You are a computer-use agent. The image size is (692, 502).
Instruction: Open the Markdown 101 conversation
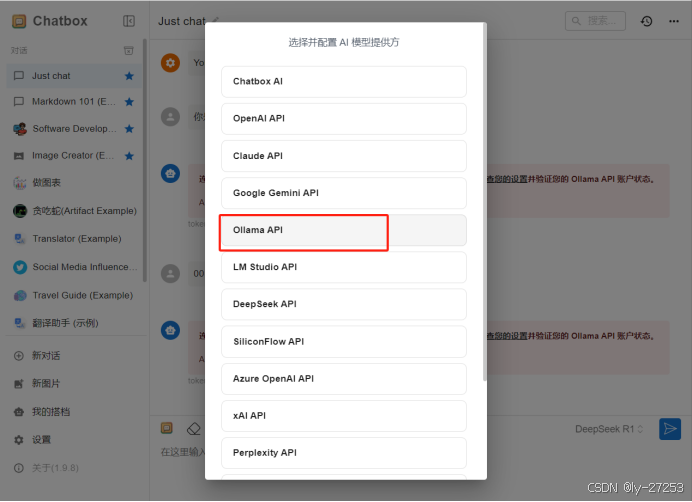74,102
